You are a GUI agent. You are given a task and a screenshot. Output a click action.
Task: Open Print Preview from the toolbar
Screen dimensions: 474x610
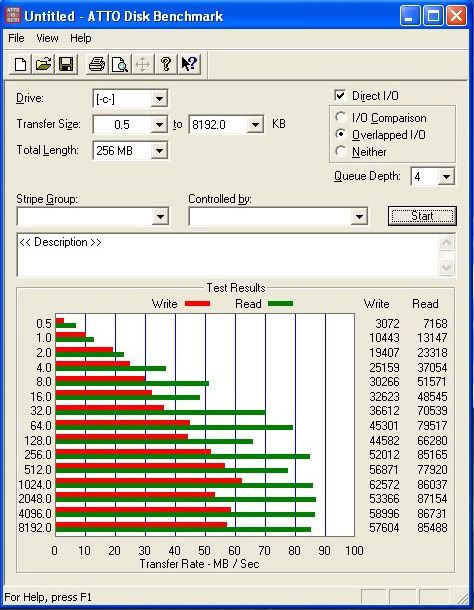point(119,64)
